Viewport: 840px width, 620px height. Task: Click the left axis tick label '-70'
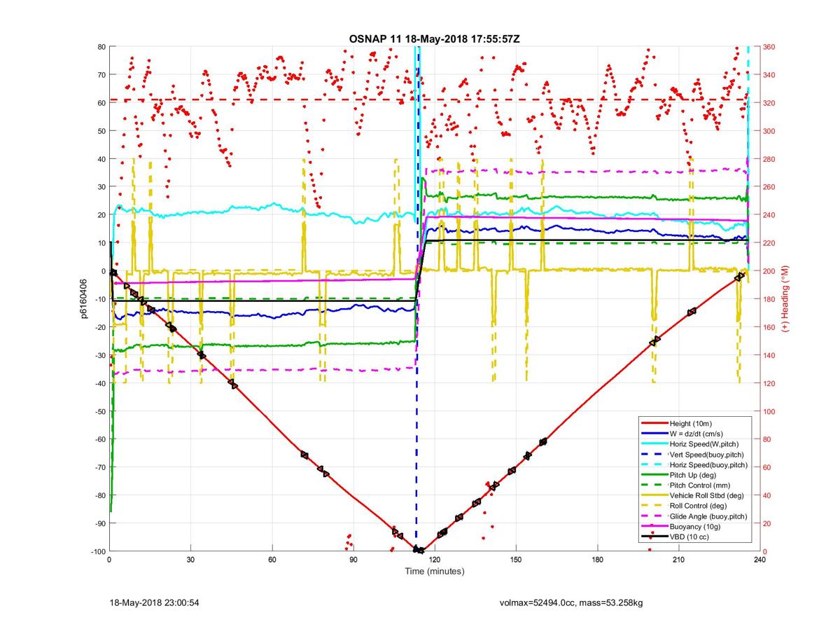click(100, 467)
